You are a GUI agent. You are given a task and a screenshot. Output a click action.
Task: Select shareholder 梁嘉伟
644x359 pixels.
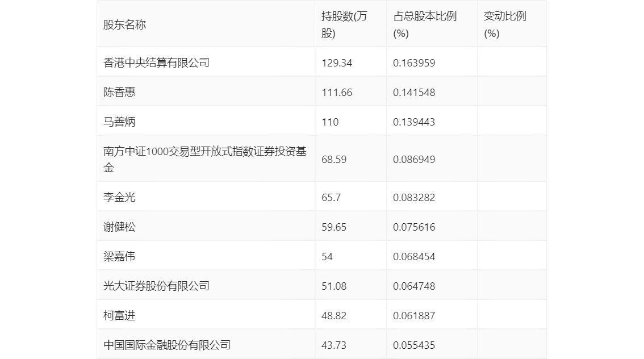(119, 257)
